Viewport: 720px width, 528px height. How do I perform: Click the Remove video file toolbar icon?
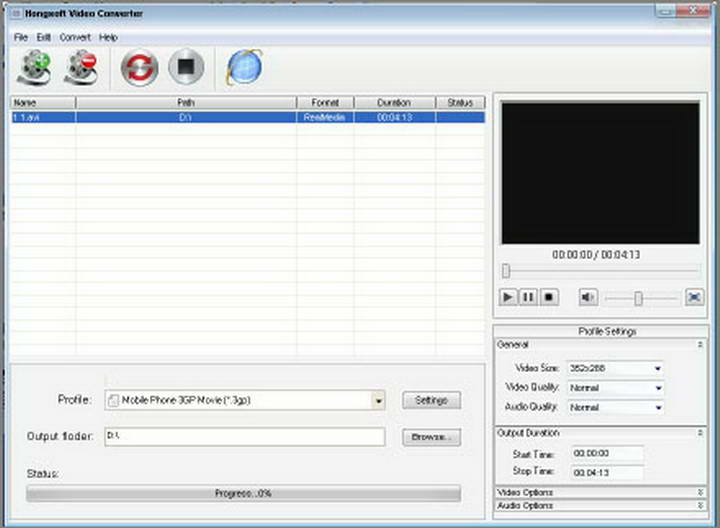click(80, 68)
